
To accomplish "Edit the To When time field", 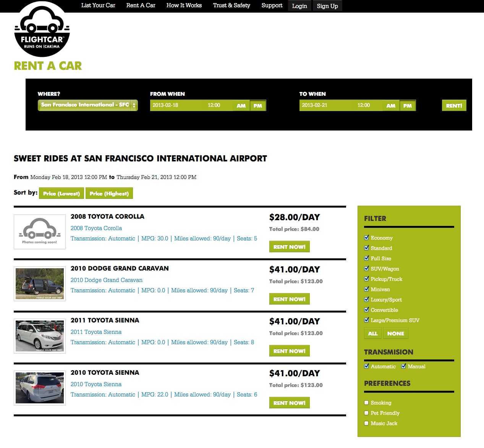I will coord(369,105).
